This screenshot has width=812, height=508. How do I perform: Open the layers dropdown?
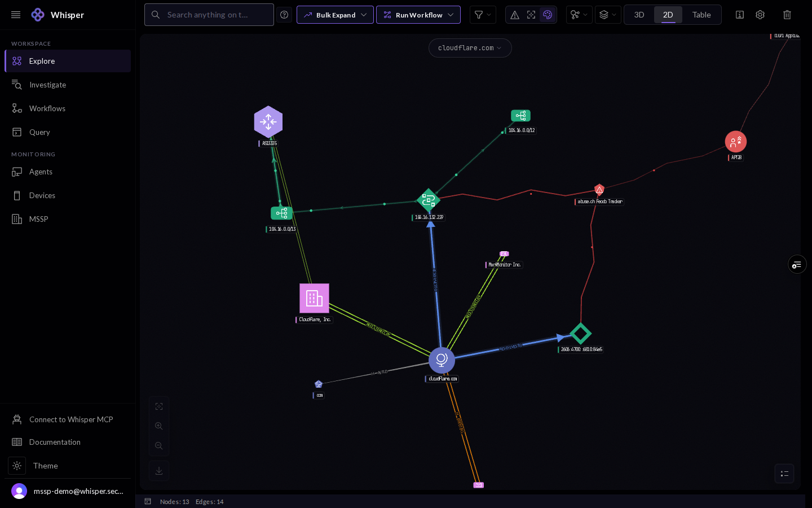coord(608,15)
